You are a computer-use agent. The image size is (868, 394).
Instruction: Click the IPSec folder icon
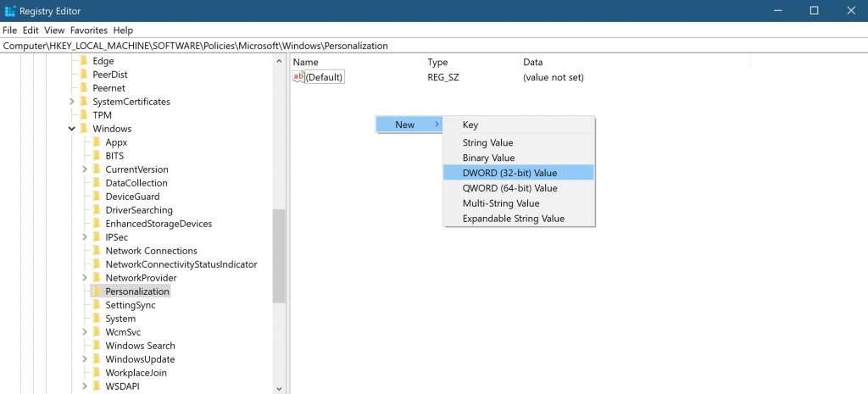coord(97,237)
